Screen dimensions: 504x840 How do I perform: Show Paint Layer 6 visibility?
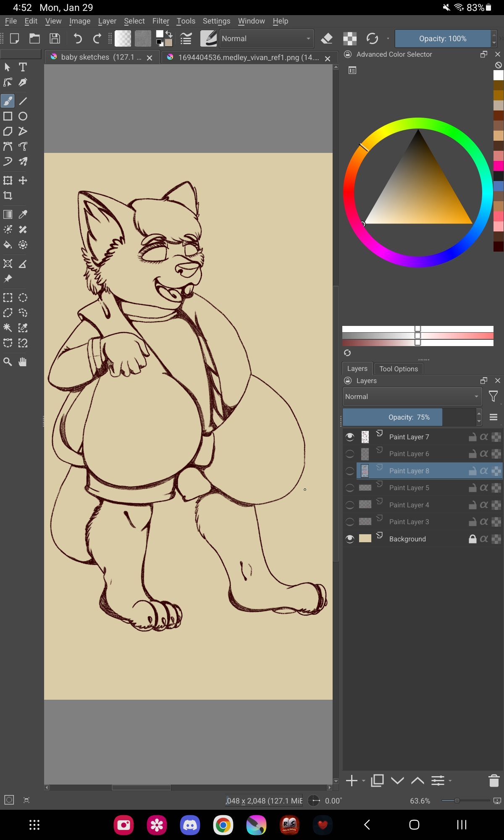(350, 454)
